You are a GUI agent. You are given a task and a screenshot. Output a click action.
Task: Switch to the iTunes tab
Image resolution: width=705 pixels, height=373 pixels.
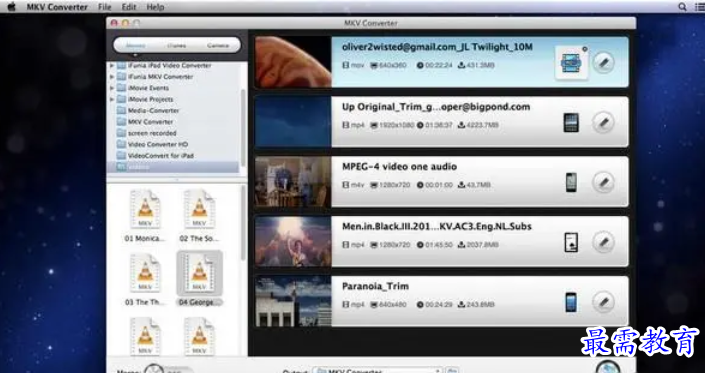[177, 45]
